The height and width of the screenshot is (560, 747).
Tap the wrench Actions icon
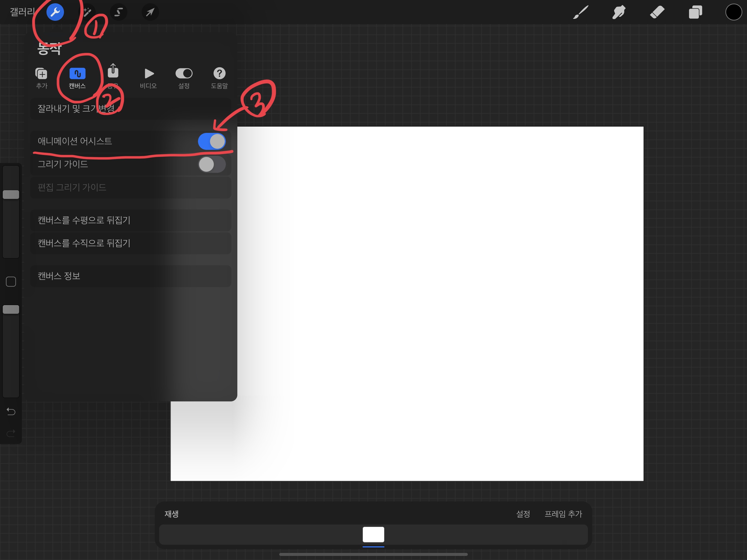tap(55, 12)
